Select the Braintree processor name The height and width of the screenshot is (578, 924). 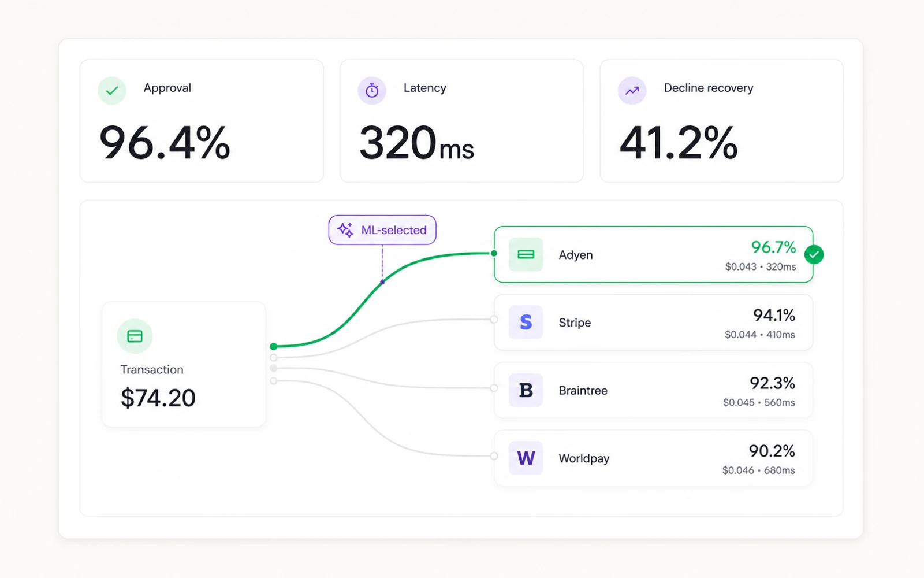583,391
